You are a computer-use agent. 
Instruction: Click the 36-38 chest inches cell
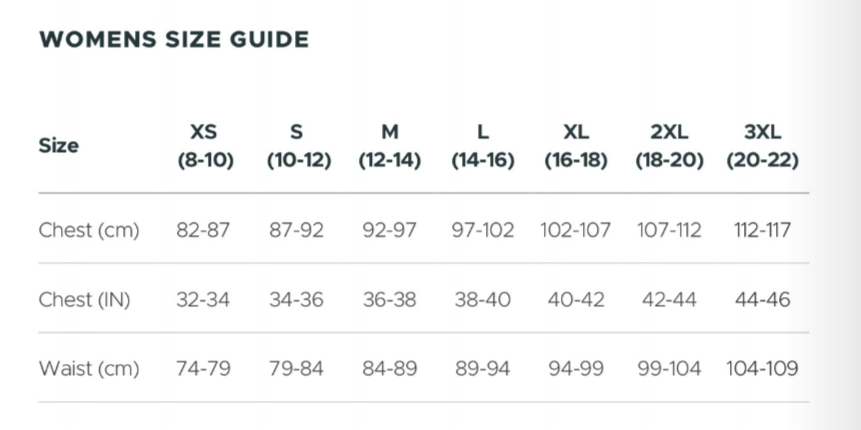389,299
